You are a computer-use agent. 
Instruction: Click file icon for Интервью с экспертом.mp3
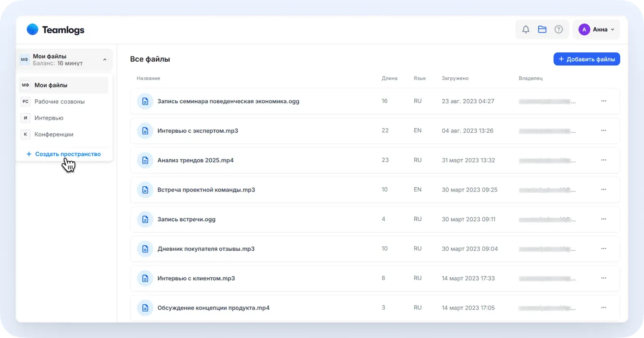point(145,131)
